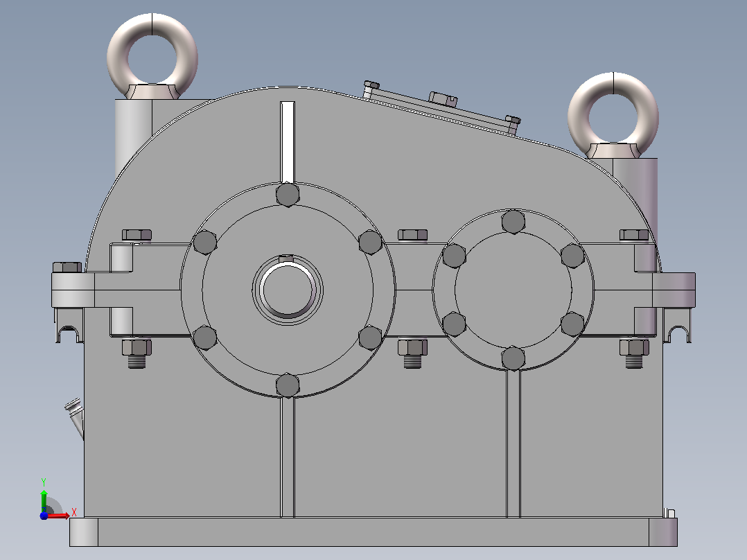This screenshot has width=747, height=560.
Task: Pick the center face of the small bearing end cap
Action: click(x=513, y=290)
